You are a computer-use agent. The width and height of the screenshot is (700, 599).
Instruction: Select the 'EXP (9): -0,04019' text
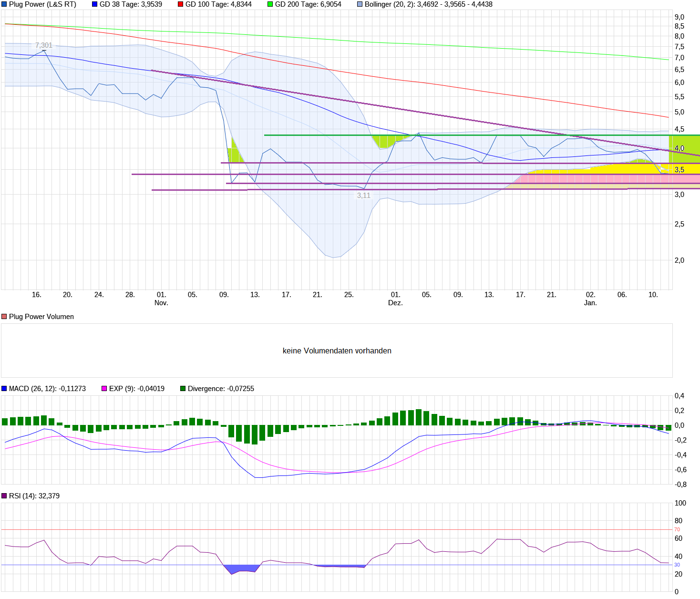[137, 389]
